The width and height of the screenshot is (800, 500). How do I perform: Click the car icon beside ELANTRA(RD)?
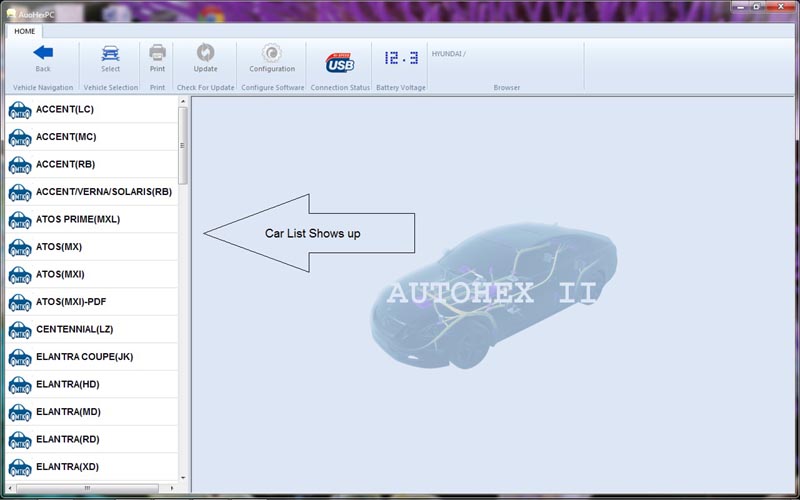click(20, 440)
